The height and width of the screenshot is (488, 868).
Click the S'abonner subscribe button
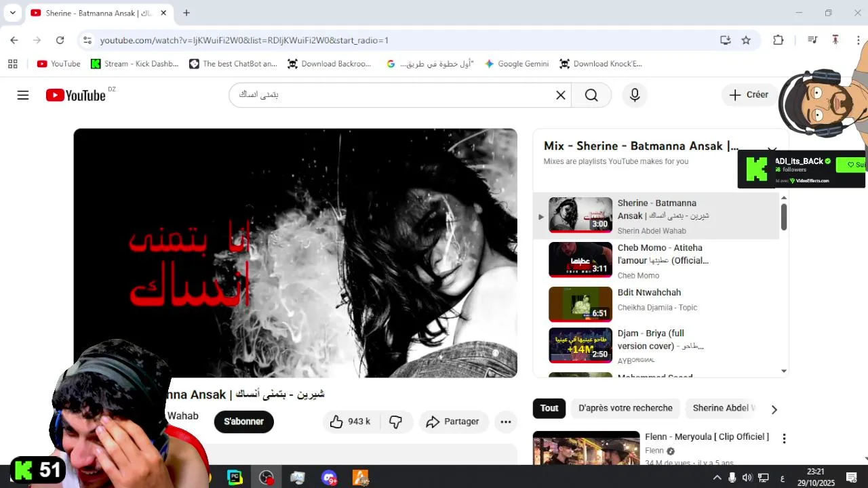tap(244, 422)
